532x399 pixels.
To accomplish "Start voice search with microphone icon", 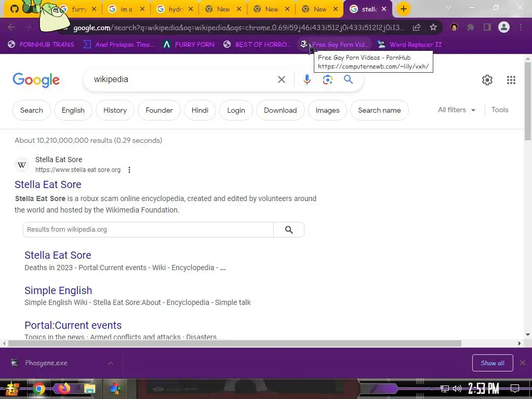I will click(x=307, y=79).
